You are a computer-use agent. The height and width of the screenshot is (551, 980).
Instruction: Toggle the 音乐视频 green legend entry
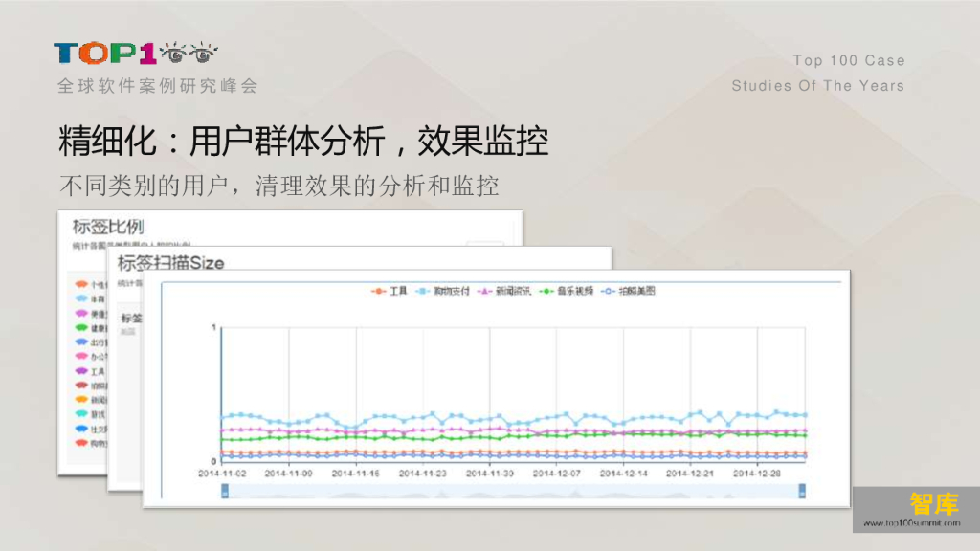tap(566, 291)
